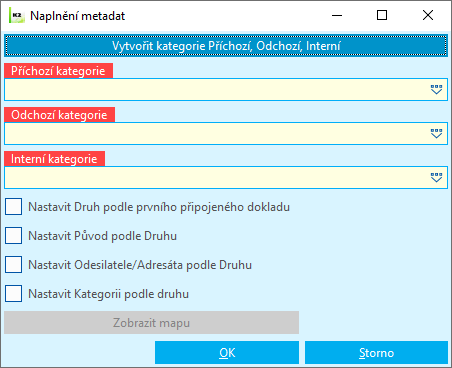Click into the Odchozí kategorie input field
Screen dimensions: 452x368
(226, 134)
